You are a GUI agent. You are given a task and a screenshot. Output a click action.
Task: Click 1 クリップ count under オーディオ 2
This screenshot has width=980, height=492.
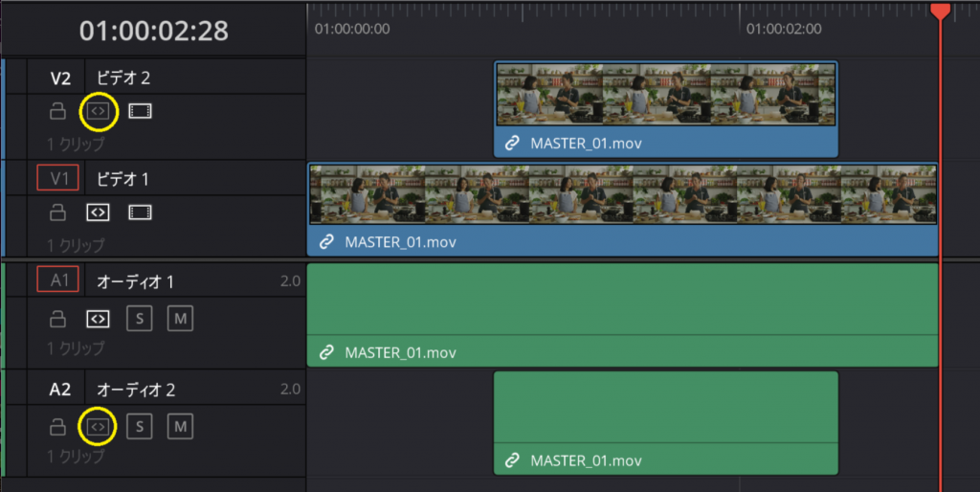(76, 457)
